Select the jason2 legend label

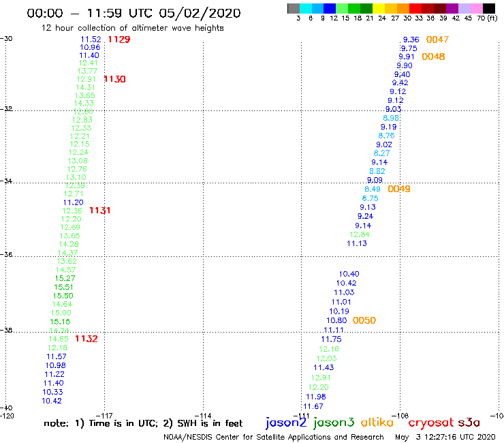286,423
